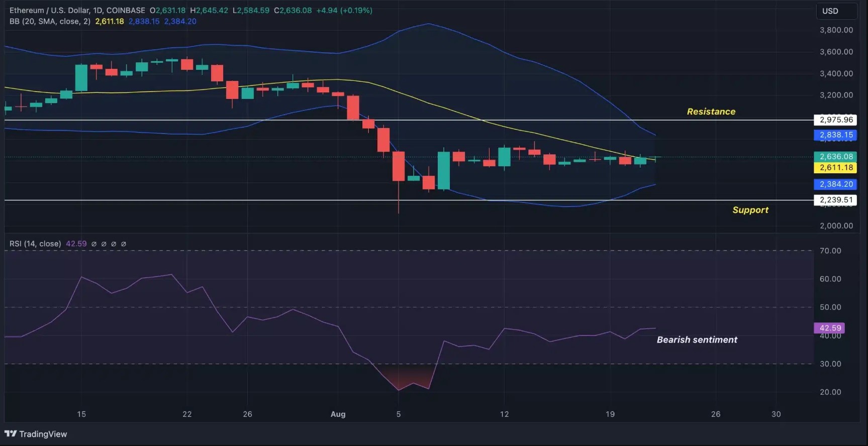
Task: Click the 2,239.51 support line price label
Action: coord(835,200)
